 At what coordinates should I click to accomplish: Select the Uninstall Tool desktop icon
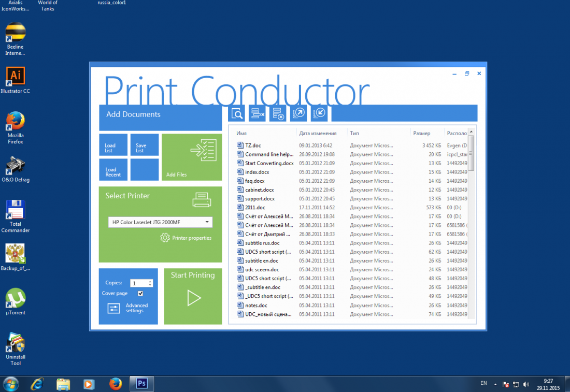pos(15,350)
